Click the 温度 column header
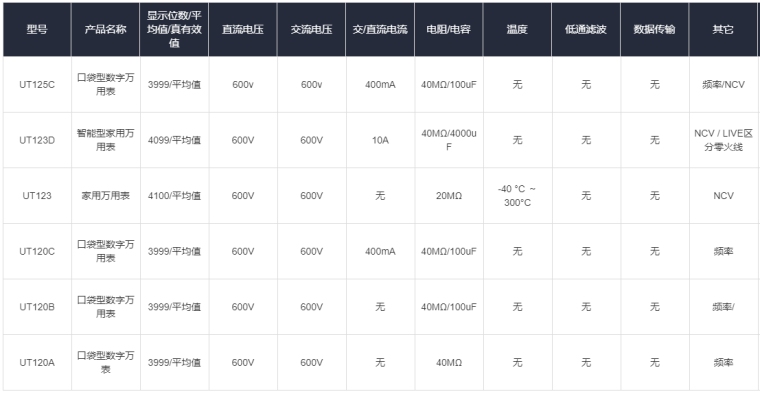The height and width of the screenshot is (394, 760). (x=517, y=29)
